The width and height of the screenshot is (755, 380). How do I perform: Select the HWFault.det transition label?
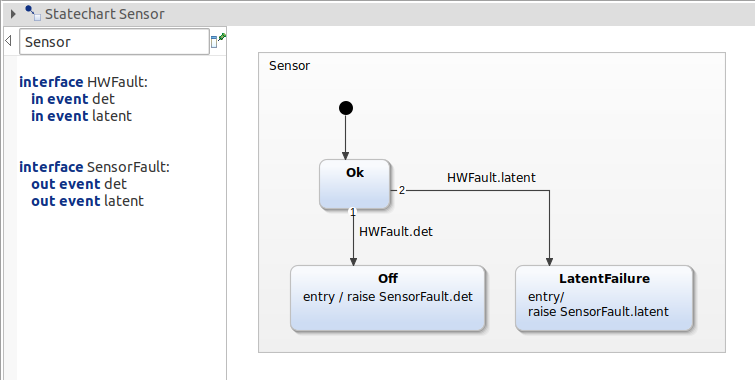pos(396,232)
